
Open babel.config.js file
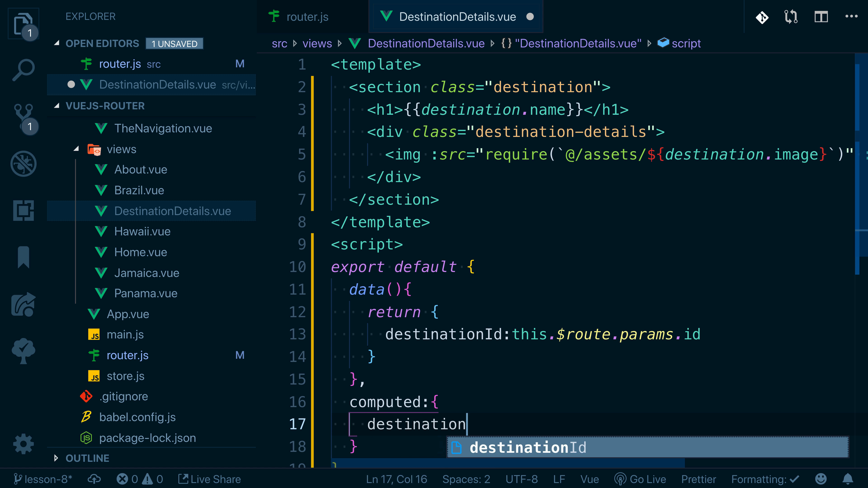coord(151,417)
